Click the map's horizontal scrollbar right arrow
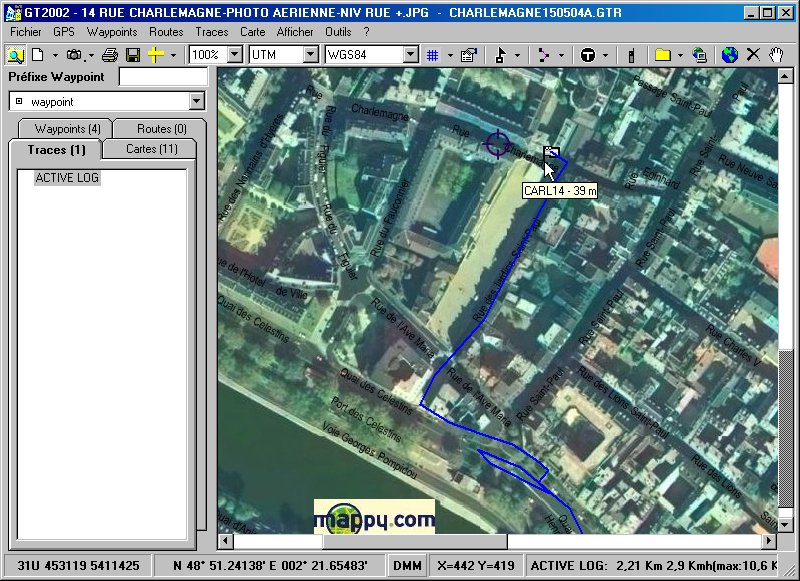The height and width of the screenshot is (581, 800). [x=769, y=541]
